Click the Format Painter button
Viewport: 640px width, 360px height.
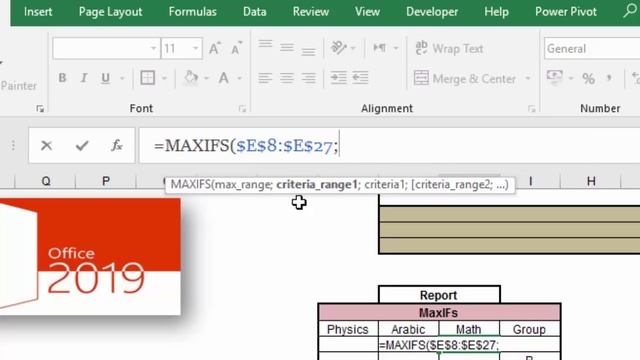[x=18, y=86]
